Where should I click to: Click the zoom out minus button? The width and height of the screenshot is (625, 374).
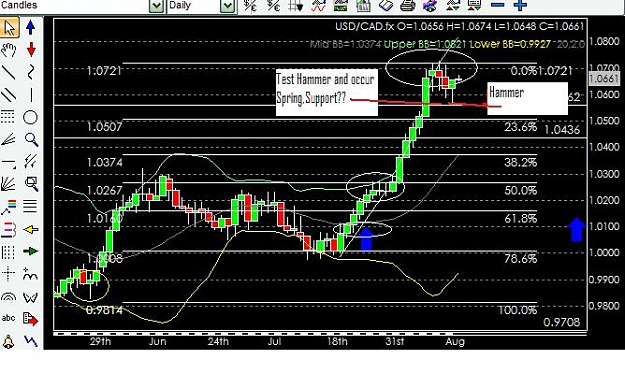pyautogui.click(x=498, y=5)
